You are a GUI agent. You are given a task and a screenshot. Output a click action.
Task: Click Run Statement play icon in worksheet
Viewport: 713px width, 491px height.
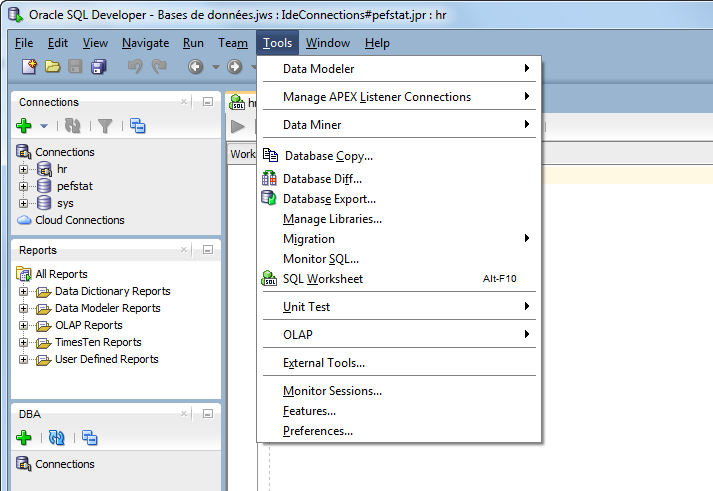pos(237,126)
